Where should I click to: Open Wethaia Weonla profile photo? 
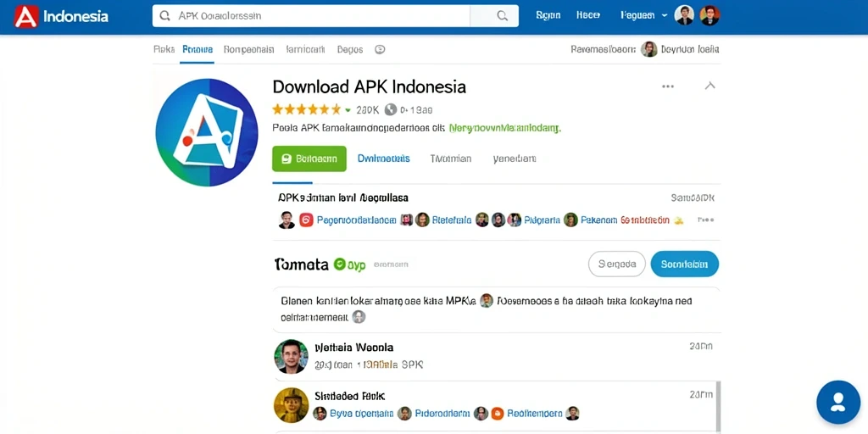tap(291, 357)
